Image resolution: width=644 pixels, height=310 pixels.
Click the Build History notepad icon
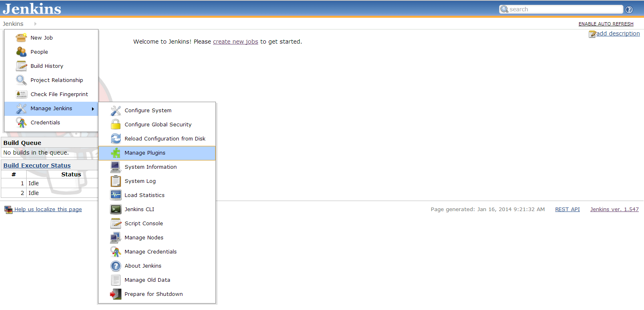coord(21,66)
